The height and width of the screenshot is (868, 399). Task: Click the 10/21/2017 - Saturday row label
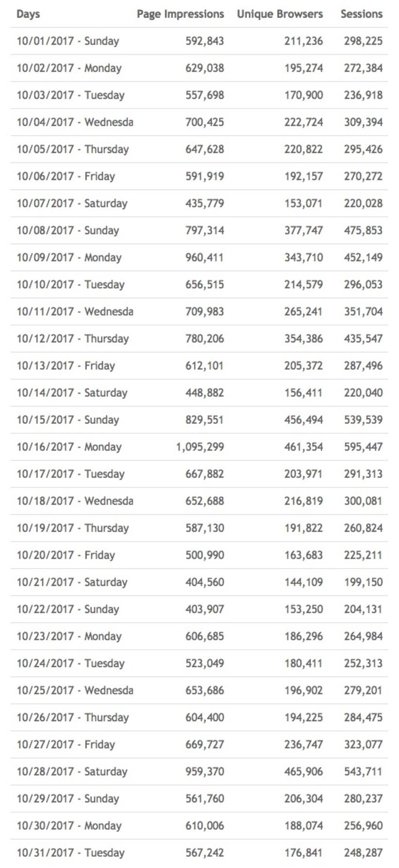pos(72,582)
